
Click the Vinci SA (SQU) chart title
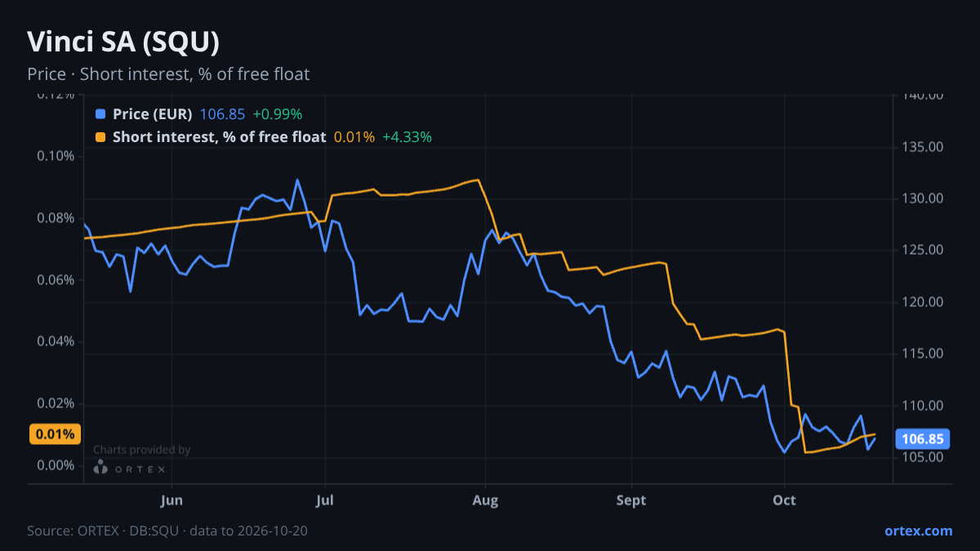tap(123, 42)
